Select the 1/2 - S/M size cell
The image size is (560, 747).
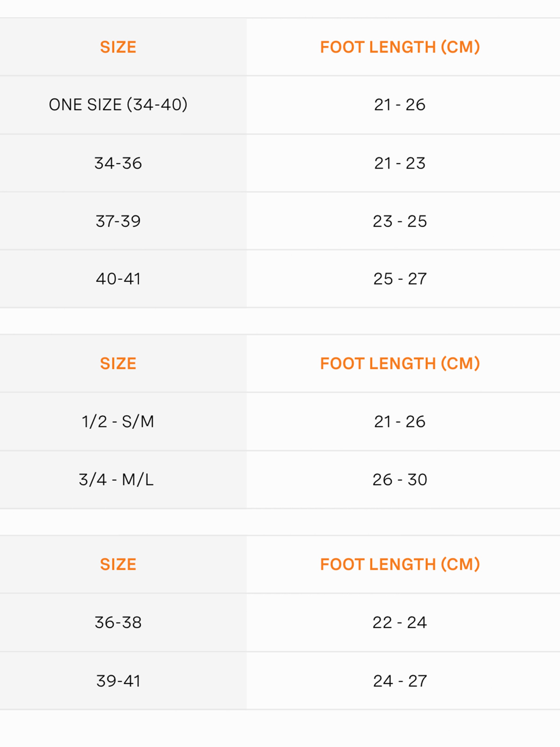coord(118,421)
